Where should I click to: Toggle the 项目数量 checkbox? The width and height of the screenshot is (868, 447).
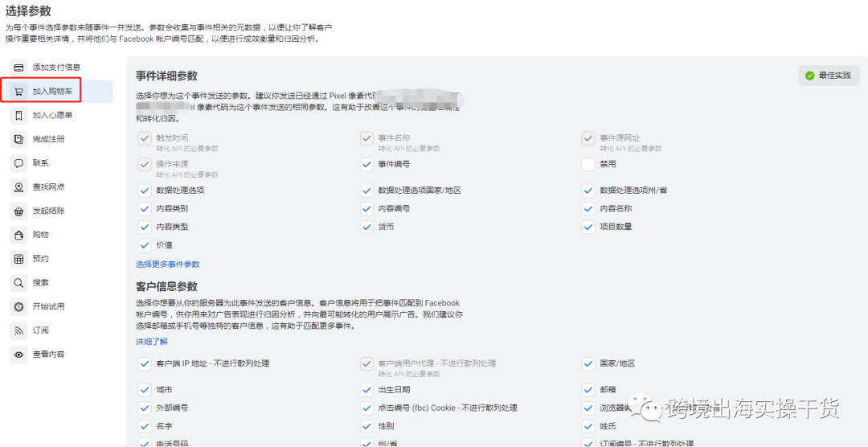pyautogui.click(x=588, y=227)
